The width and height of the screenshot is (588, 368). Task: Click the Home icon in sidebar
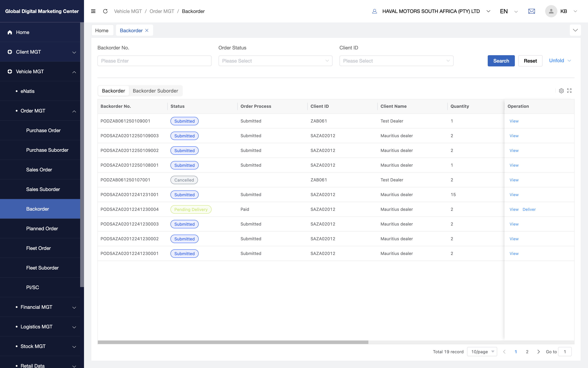click(10, 32)
